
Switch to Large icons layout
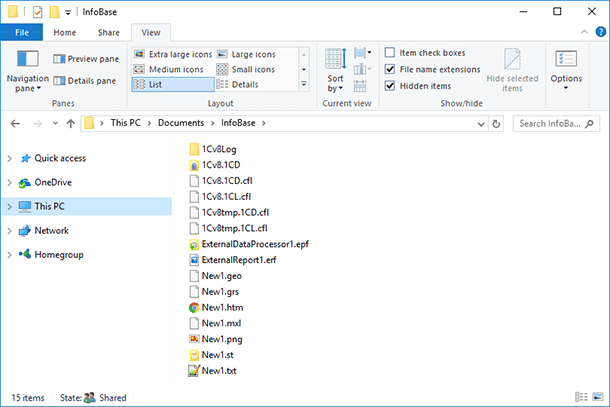pos(246,54)
